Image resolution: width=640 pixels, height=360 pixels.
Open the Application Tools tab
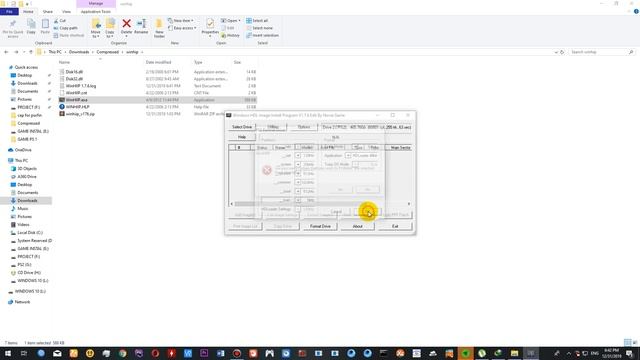click(x=96, y=11)
